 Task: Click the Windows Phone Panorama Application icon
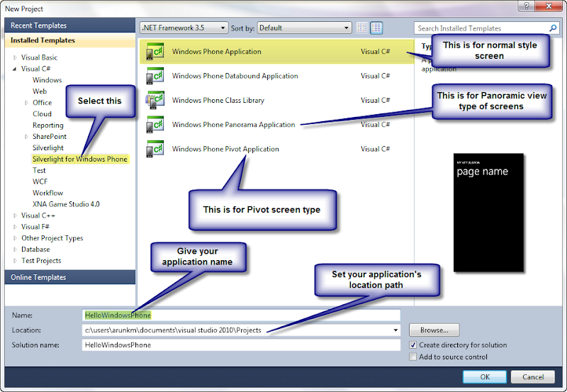[155, 124]
